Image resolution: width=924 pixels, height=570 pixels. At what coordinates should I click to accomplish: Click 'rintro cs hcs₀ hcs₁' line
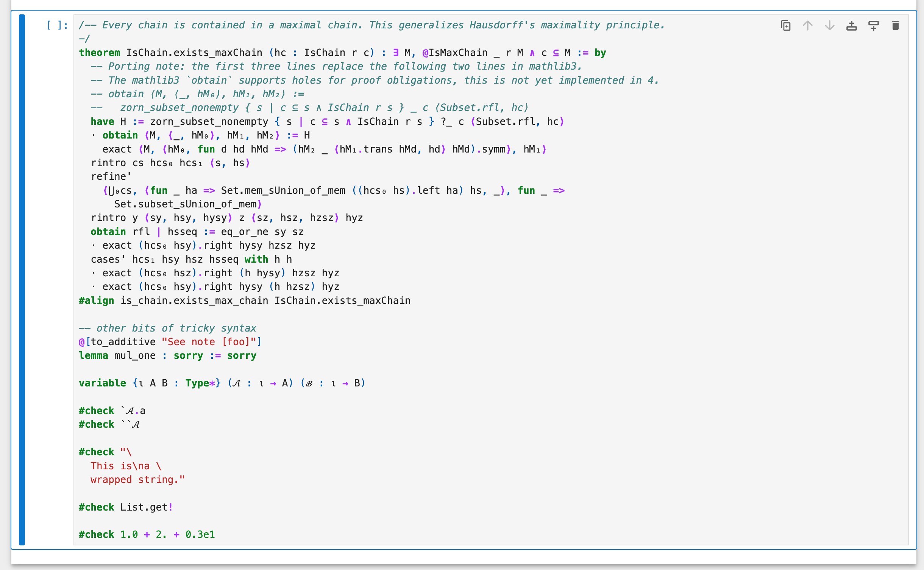coord(170,163)
